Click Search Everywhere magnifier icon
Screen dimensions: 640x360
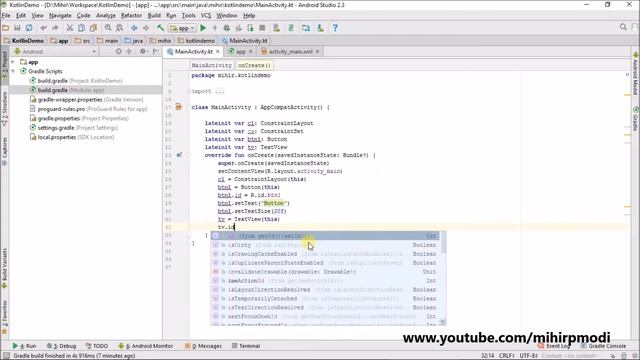623,27
